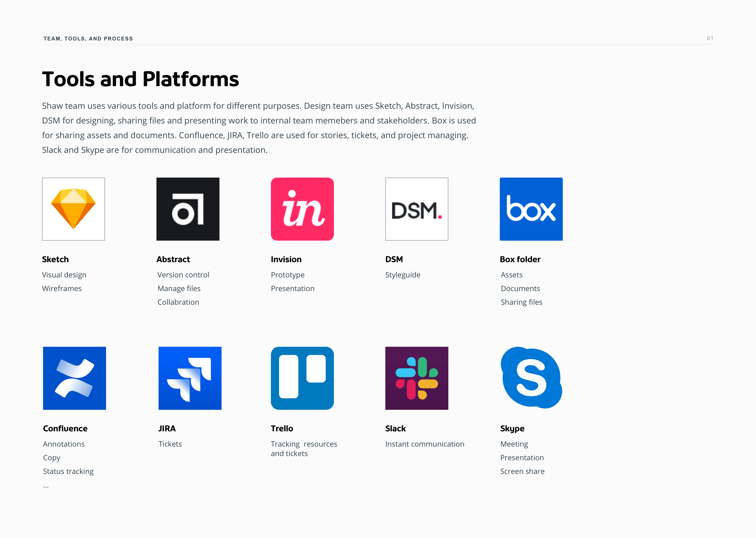Select Manage files under Abstract
The image size is (756, 538).
[179, 288]
